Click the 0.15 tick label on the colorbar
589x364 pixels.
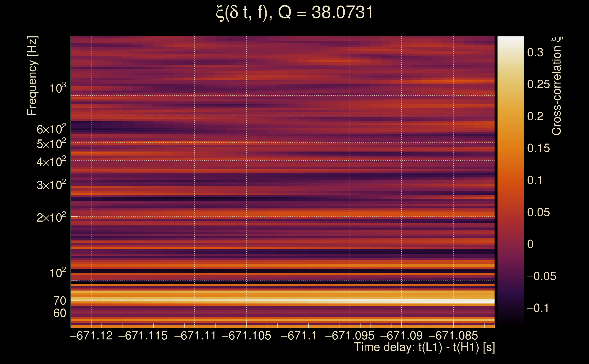point(538,148)
